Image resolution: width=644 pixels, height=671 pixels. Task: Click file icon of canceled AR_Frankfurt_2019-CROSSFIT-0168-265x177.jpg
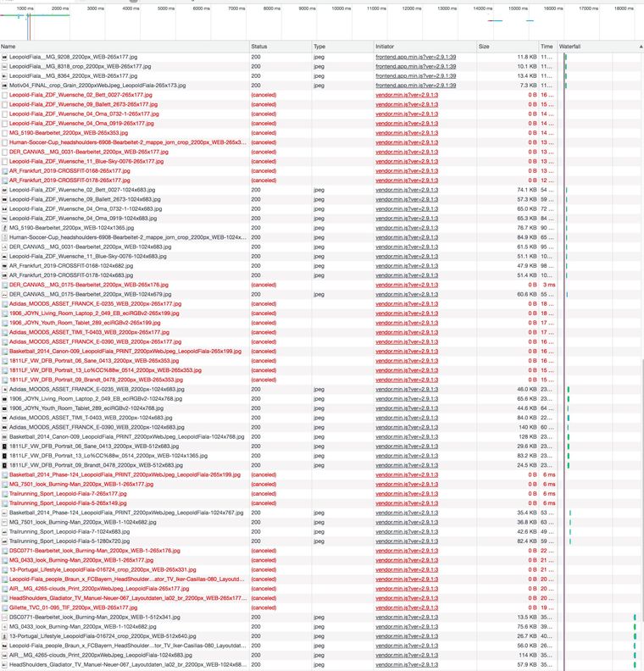[x=4, y=170]
